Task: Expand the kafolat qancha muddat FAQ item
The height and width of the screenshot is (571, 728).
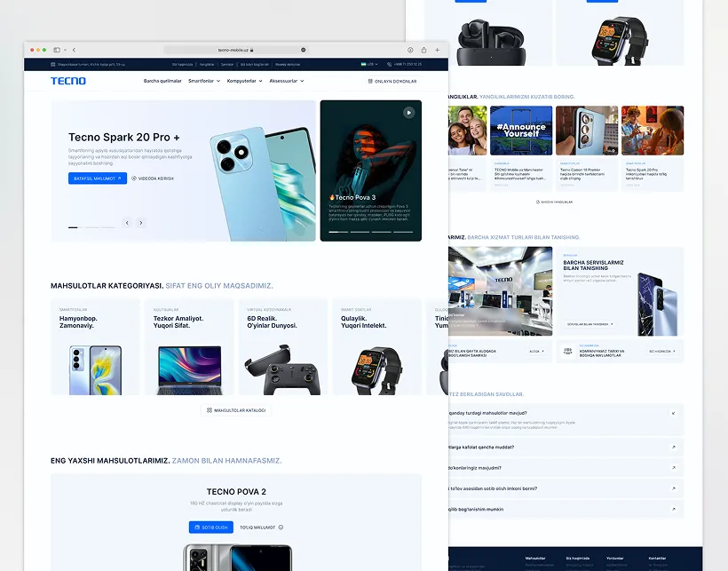Action: click(673, 448)
